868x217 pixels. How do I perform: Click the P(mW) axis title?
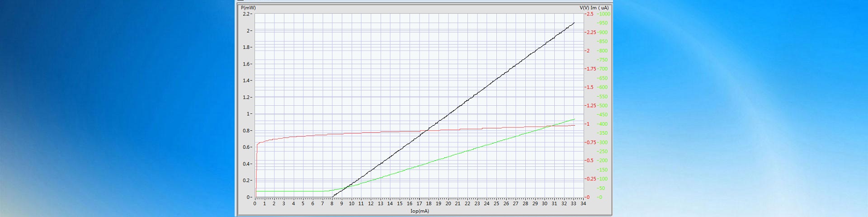click(248, 8)
